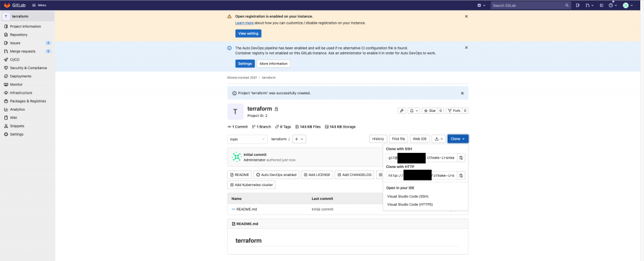Copy the SSH clone URL
644x261 pixels.
pos(461,158)
